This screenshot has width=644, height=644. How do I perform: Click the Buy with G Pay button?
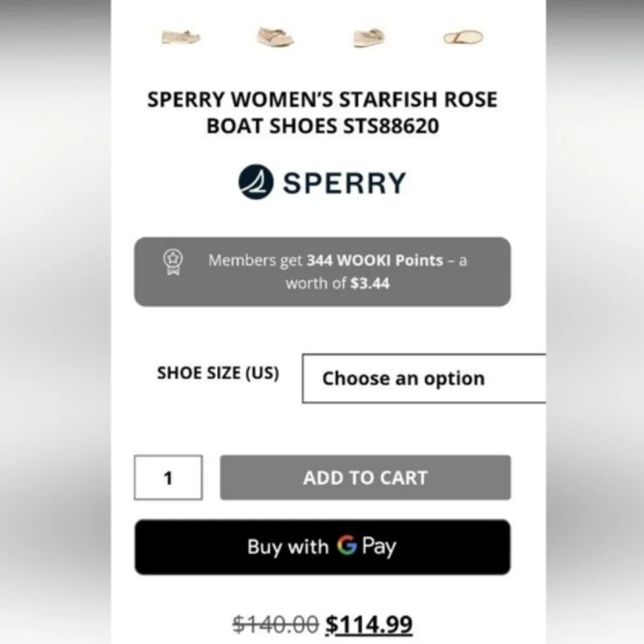[322, 547]
